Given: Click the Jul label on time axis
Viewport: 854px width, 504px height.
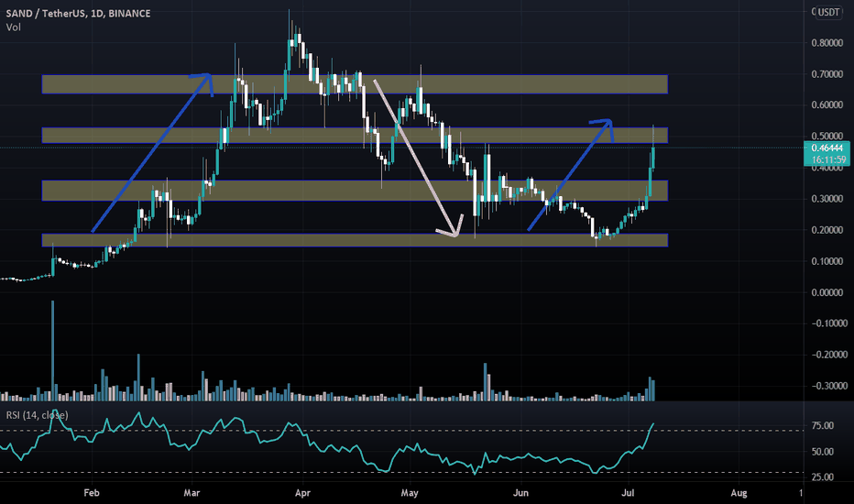Looking at the screenshot, I should (x=628, y=493).
